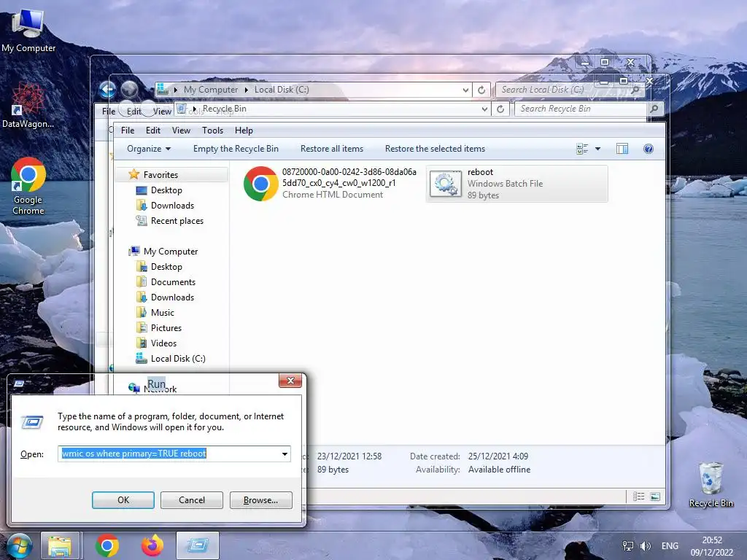This screenshot has height=560, width=747.
Task: Open the Tools menu in Recycle Bin
Action: [212, 131]
